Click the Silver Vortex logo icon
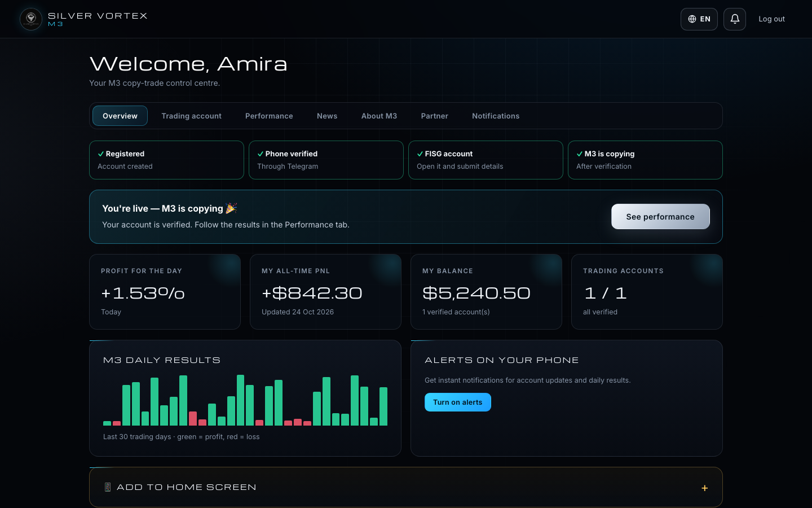Viewport: 812px width, 508px height. click(x=31, y=19)
